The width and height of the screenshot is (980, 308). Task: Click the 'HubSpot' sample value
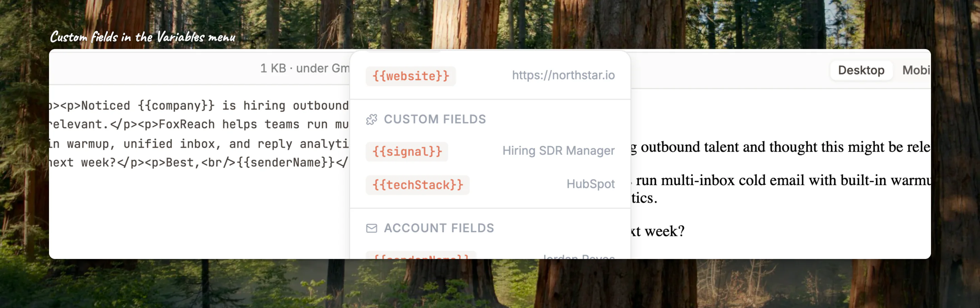click(x=590, y=184)
